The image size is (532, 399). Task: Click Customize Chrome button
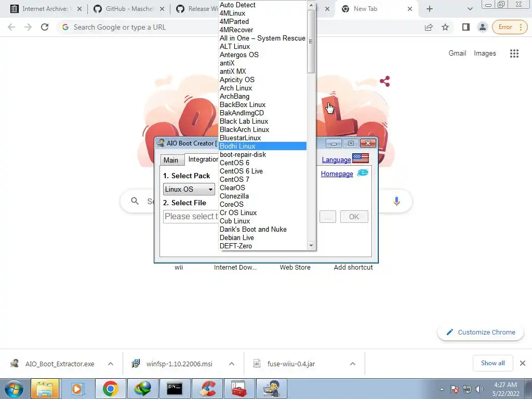tap(481, 332)
